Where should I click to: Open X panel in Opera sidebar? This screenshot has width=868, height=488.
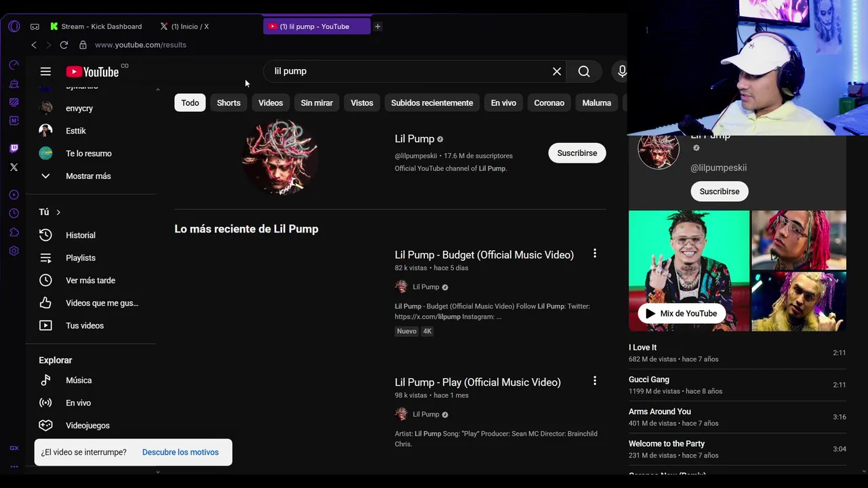(14, 167)
